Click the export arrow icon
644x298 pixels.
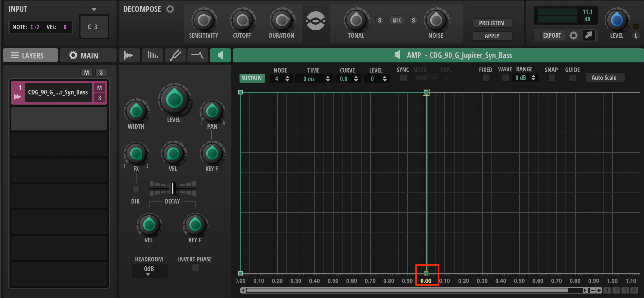tap(589, 35)
